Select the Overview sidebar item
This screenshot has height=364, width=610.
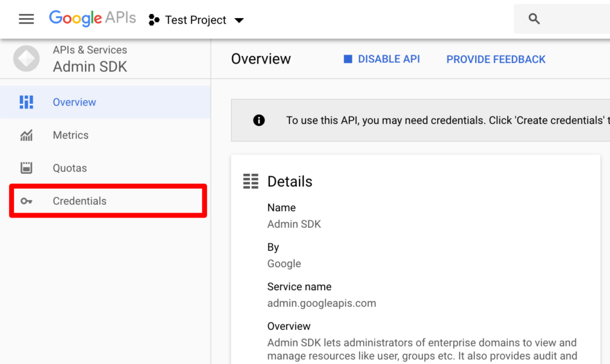105,102
